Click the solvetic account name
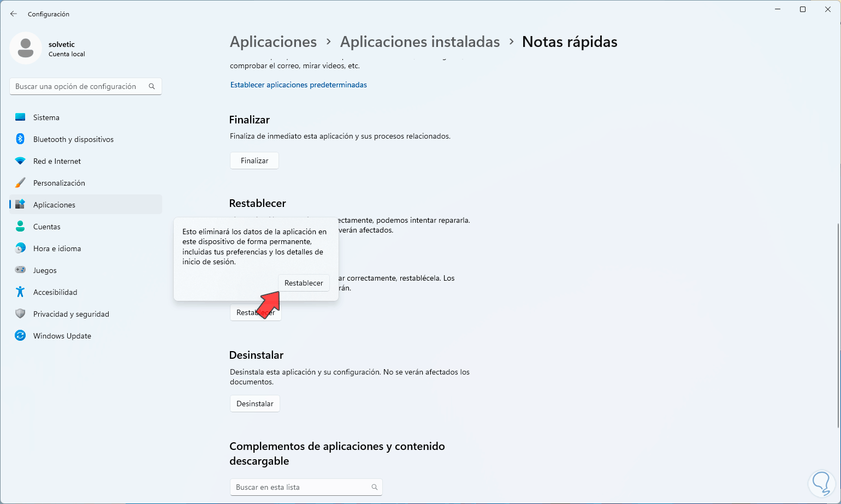Viewport: 841px width, 504px height. pyautogui.click(x=62, y=44)
